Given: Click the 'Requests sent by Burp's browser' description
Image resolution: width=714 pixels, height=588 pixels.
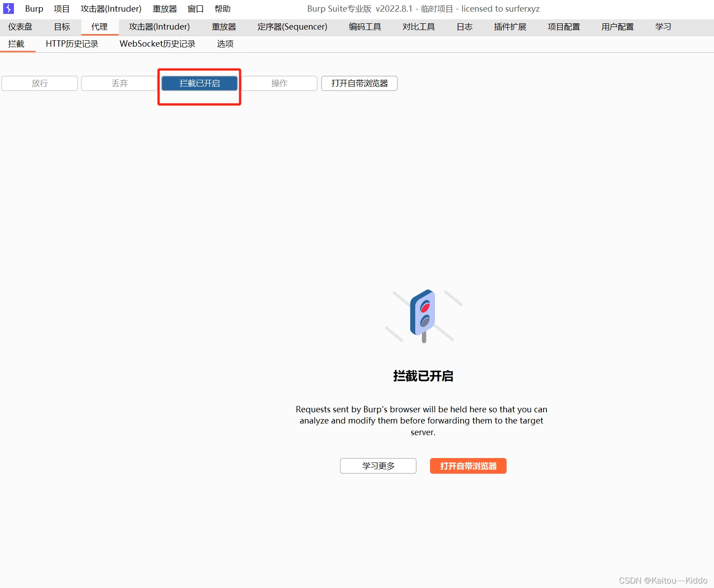Looking at the screenshot, I should 422,421.
